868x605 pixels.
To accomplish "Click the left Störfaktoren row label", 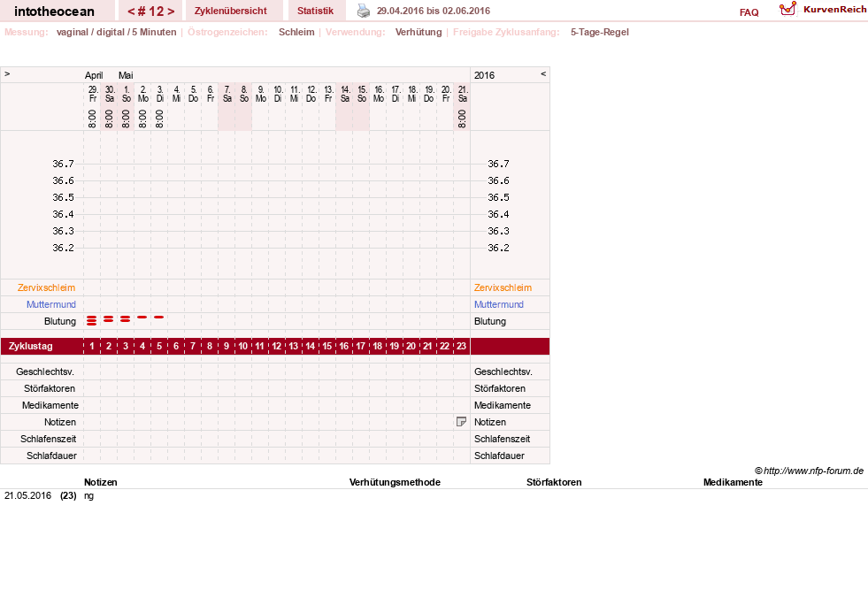I will [x=50, y=388].
